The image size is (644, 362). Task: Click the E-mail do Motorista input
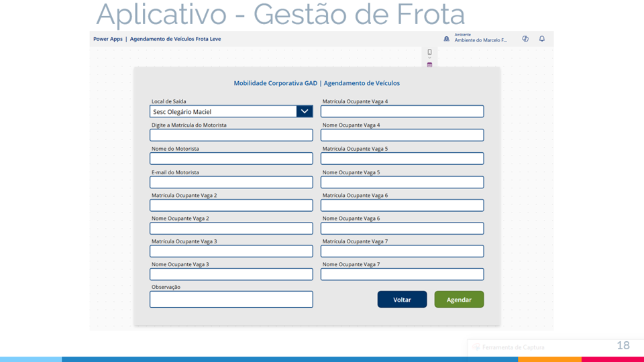point(231,182)
